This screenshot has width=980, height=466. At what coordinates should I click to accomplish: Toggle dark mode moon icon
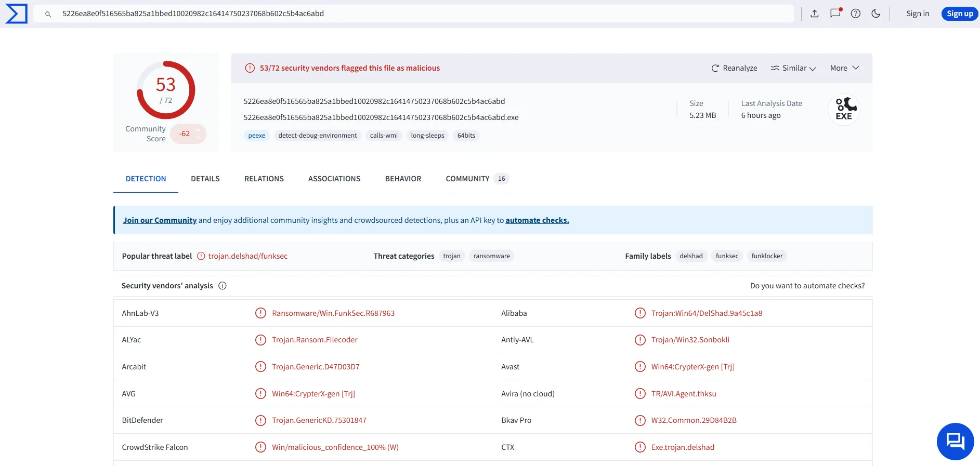(876, 14)
